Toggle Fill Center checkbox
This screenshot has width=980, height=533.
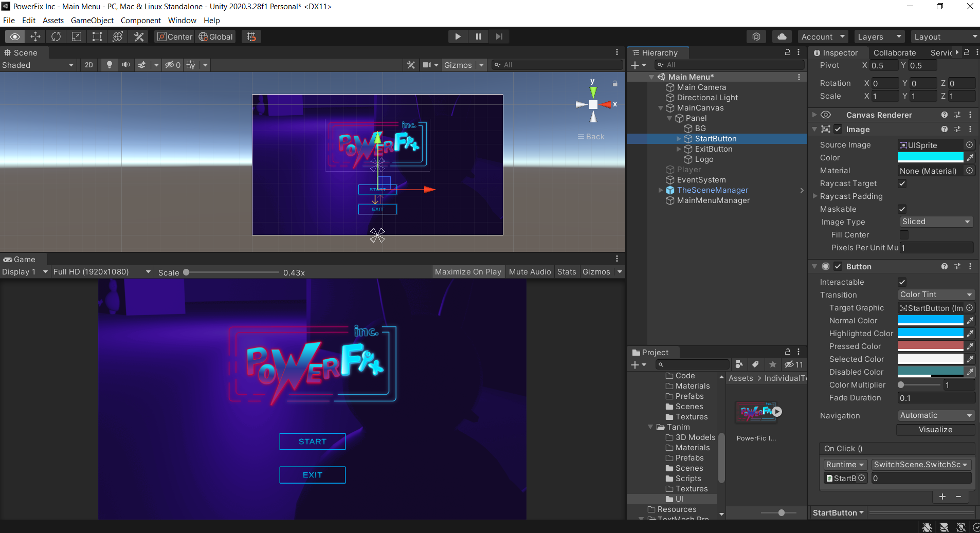coord(904,235)
